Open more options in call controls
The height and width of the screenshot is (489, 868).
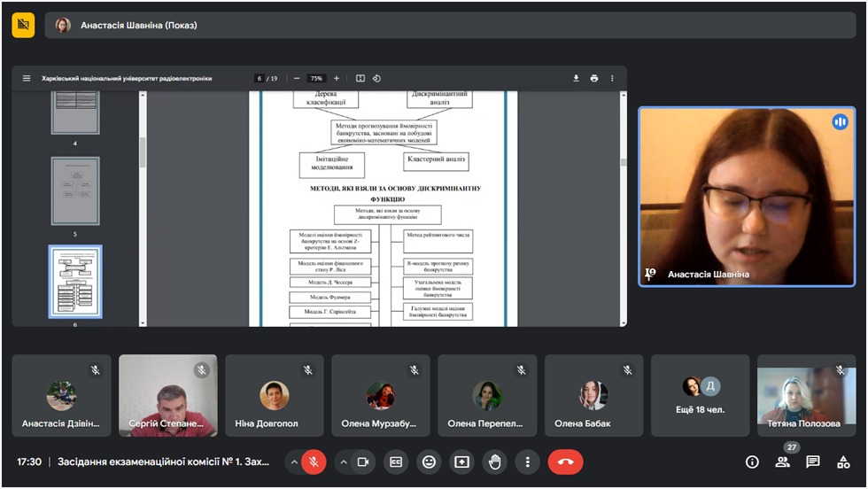tap(527, 462)
